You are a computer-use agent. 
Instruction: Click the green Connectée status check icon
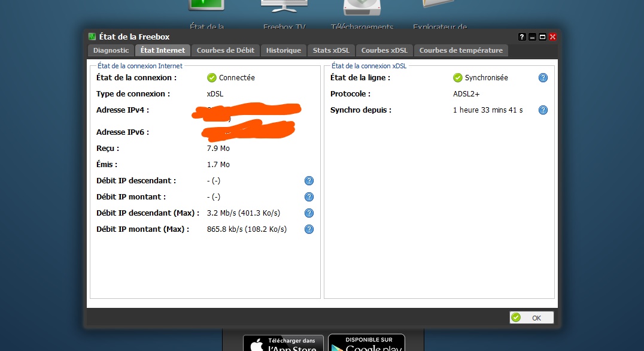tap(211, 78)
